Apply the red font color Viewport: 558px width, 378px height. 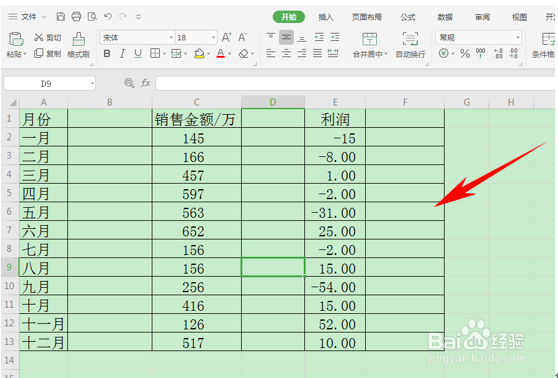point(221,54)
